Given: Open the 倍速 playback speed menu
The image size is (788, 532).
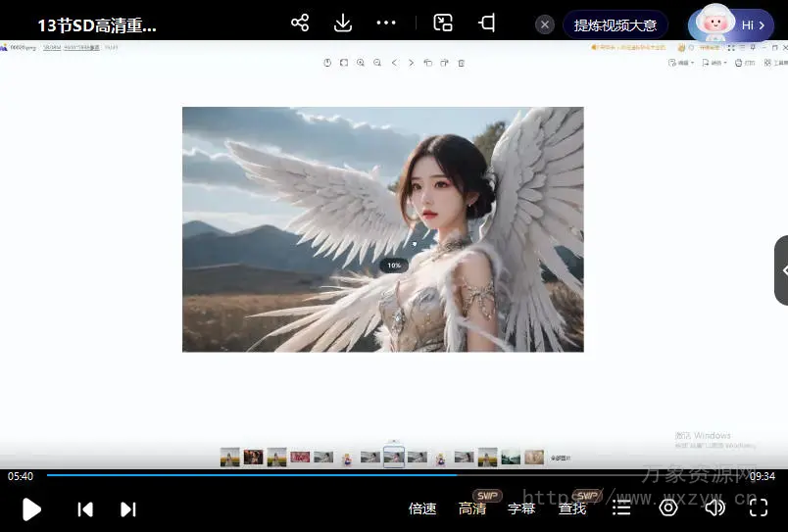Looking at the screenshot, I should pyautogui.click(x=422, y=508).
